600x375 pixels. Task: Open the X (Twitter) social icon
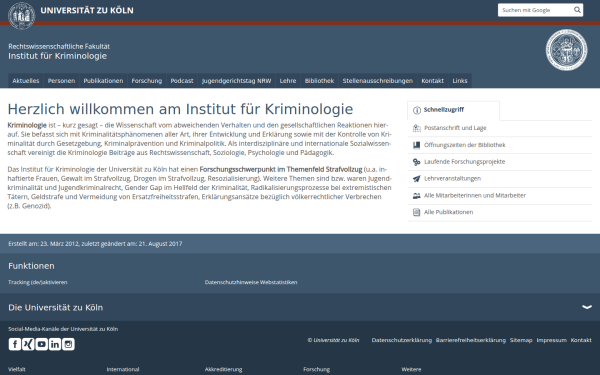click(28, 344)
